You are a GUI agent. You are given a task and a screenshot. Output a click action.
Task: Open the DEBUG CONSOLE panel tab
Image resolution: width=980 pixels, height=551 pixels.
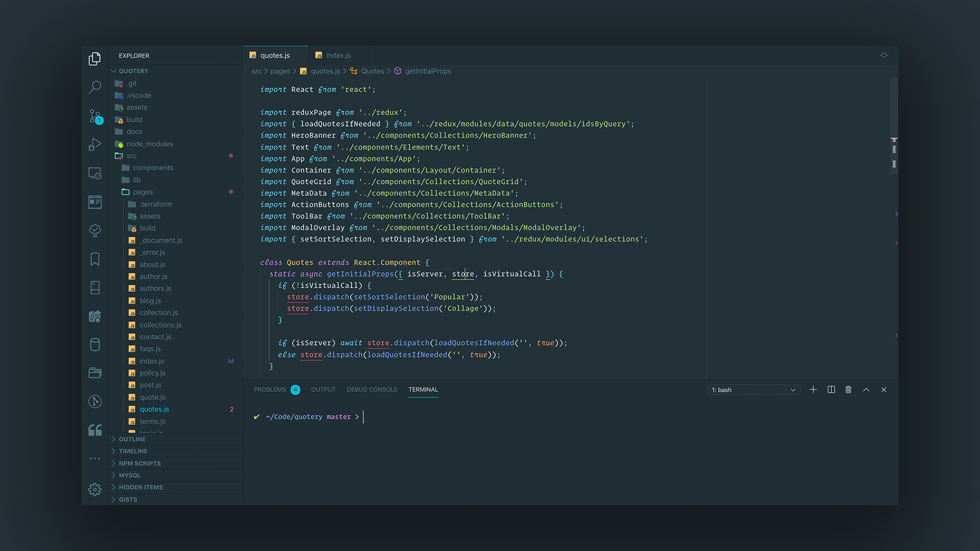click(372, 390)
